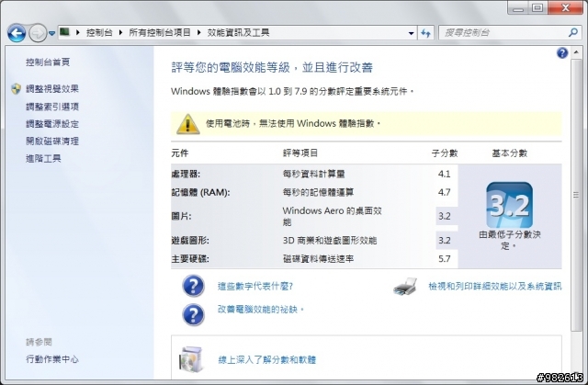Click the grayed Forward navigation arrow
This screenshot has width=588, height=385.
coord(38,33)
